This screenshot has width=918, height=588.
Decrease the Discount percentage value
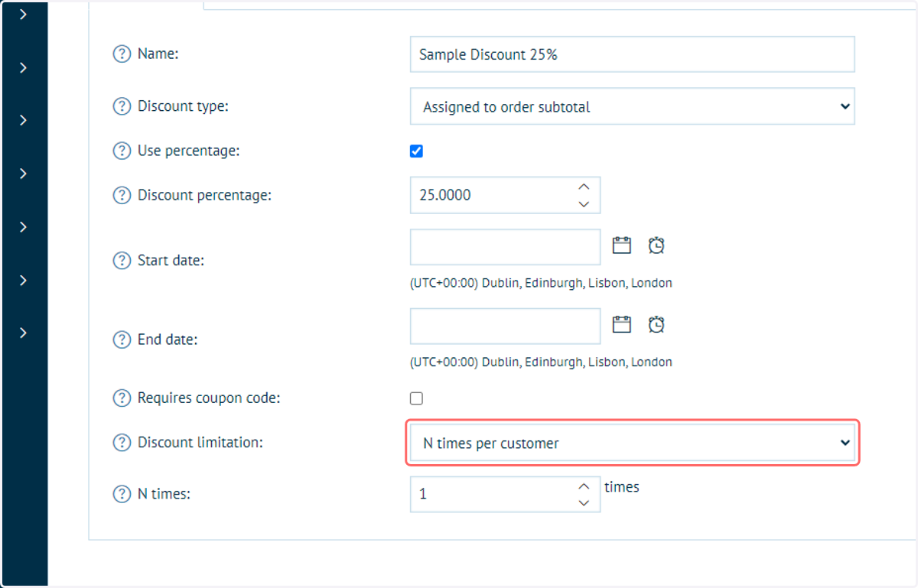point(584,203)
